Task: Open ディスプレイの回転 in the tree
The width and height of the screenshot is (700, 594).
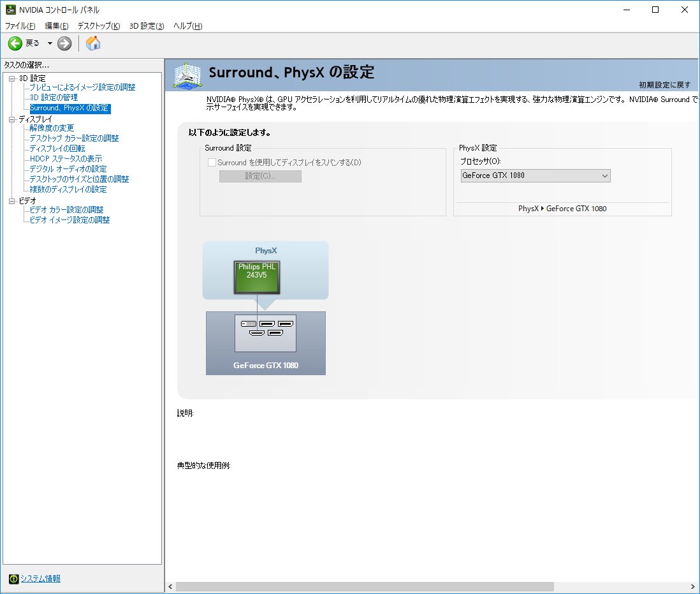Action: [x=57, y=149]
